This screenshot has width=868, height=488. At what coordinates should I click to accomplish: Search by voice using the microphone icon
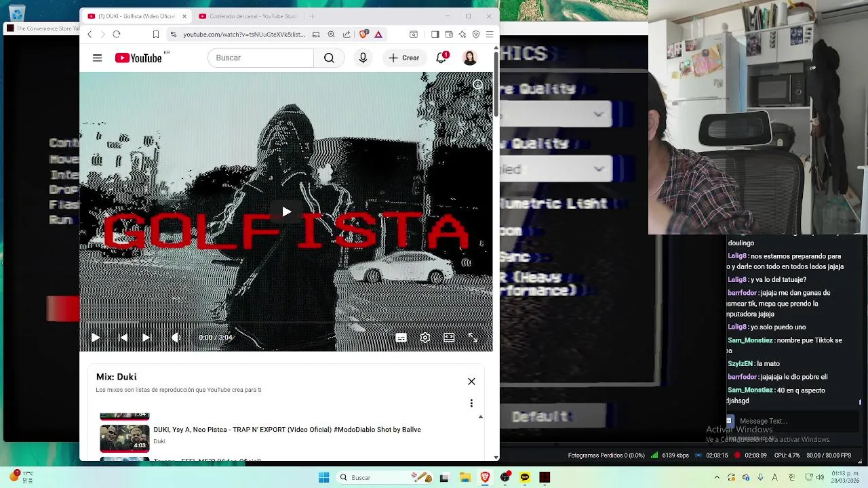coord(363,58)
